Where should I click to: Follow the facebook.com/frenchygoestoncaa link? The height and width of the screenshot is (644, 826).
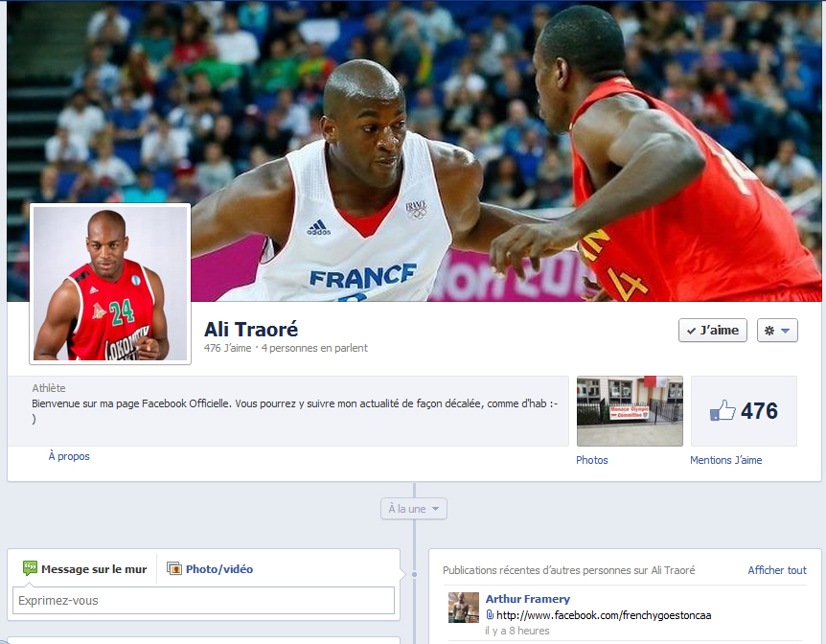click(x=604, y=615)
